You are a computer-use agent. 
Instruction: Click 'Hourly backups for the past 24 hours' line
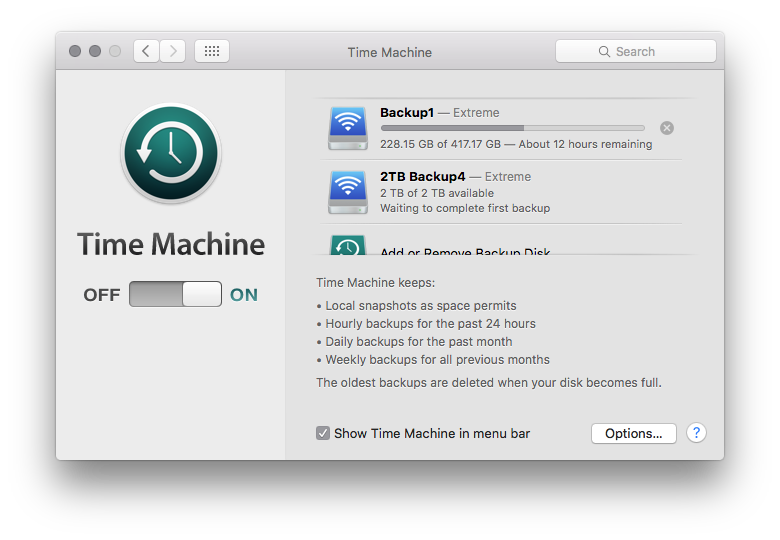click(430, 324)
